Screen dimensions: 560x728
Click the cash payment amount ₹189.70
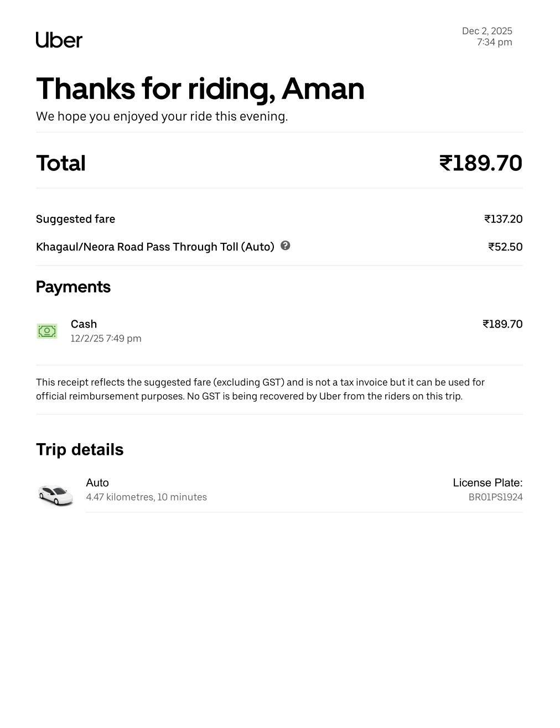tap(502, 324)
